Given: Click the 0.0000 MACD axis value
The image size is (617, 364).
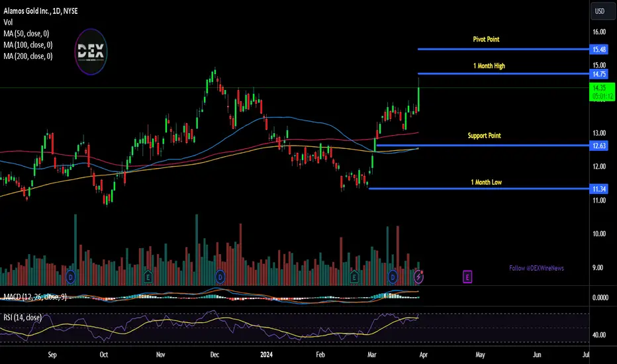Looking at the screenshot, I should point(600,298).
